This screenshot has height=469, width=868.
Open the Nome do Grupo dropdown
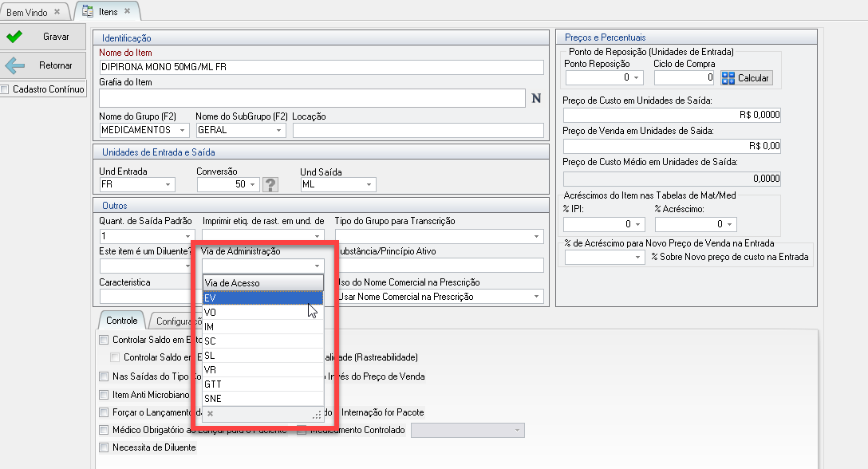point(183,130)
